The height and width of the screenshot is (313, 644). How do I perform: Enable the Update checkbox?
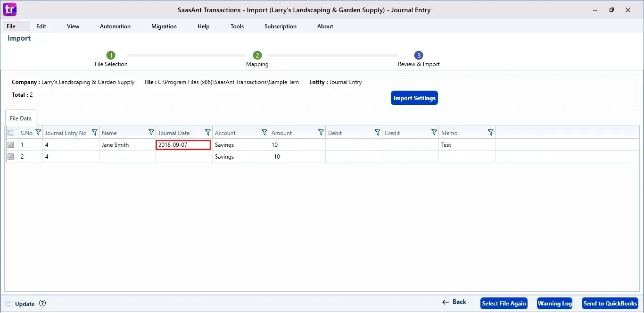[9, 304]
